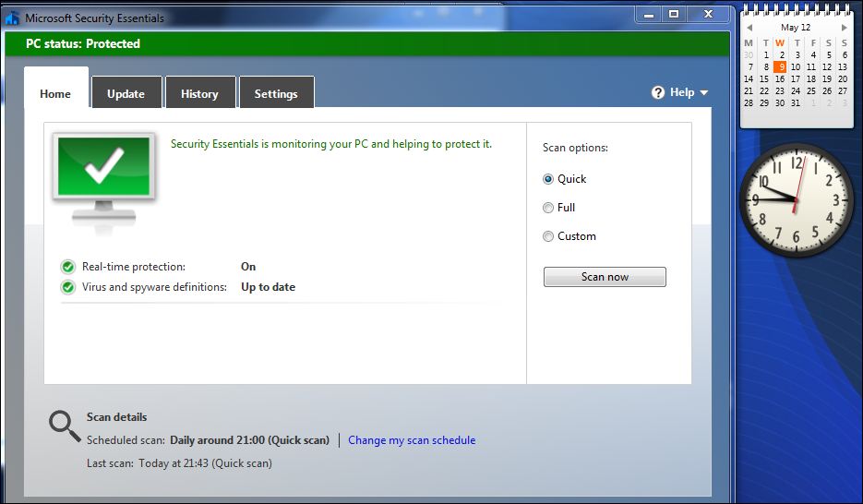Screen dimensions: 863x504
Task: Open the Help menu label
Action: (682, 92)
